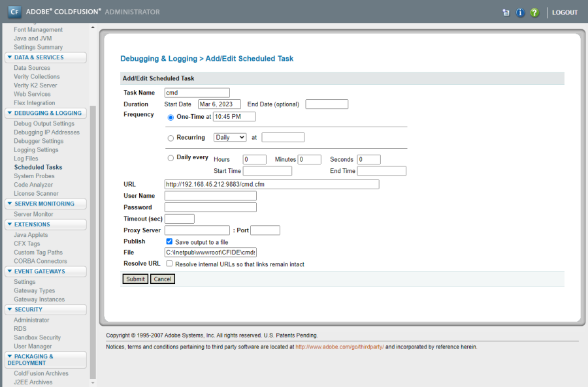Open the resources icon beside info
This screenshot has height=387, width=588.
coord(506,13)
